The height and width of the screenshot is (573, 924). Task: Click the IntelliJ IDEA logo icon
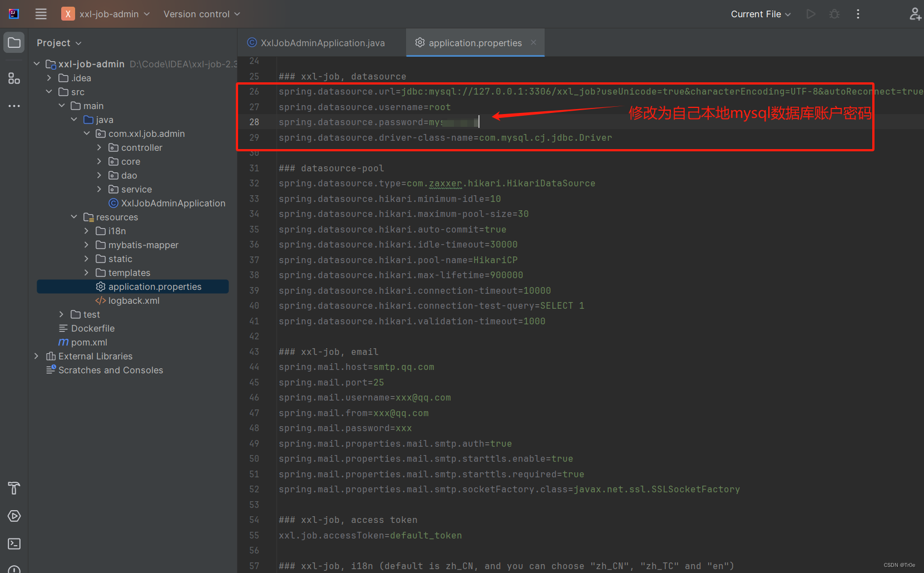(14, 14)
